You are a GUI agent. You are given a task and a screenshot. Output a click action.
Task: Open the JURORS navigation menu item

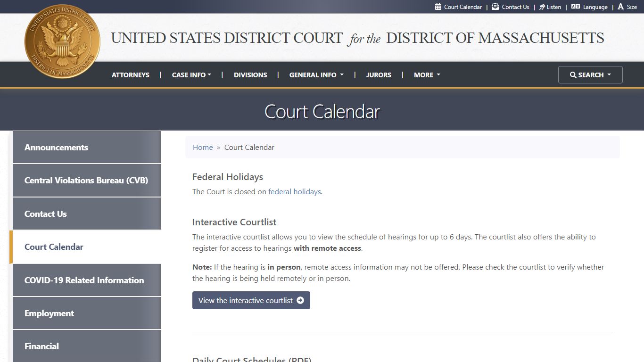379,74
